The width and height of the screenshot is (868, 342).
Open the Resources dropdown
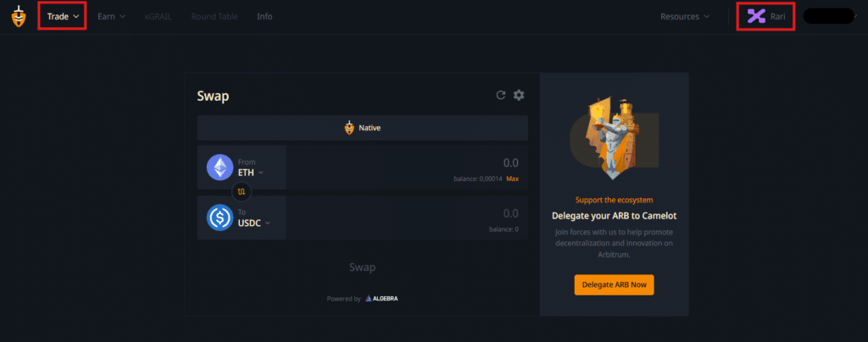tap(685, 17)
